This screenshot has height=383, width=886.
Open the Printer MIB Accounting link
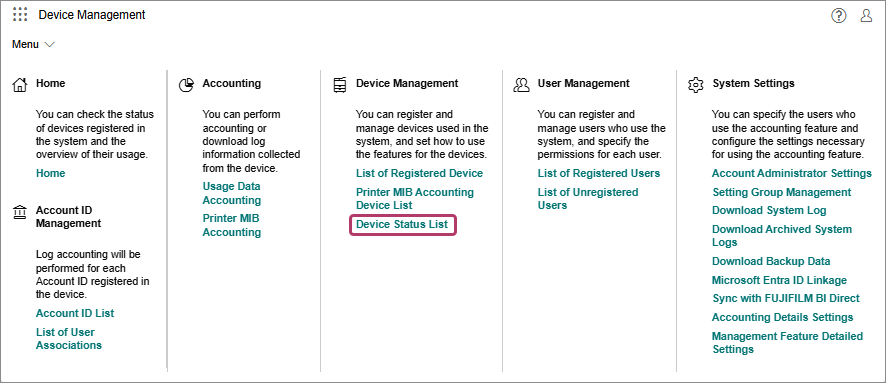click(x=232, y=225)
